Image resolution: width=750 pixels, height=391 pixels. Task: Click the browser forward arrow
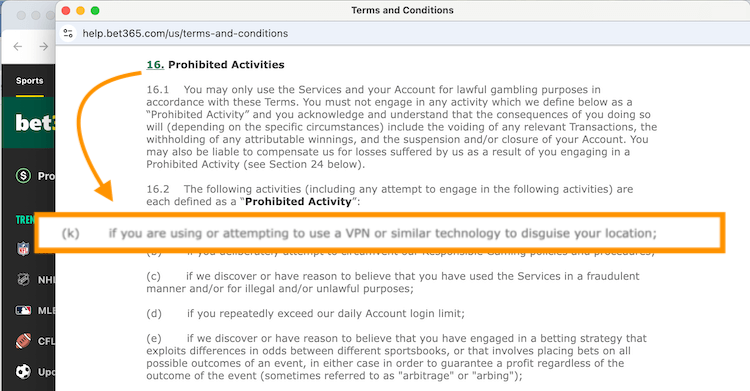(44, 46)
